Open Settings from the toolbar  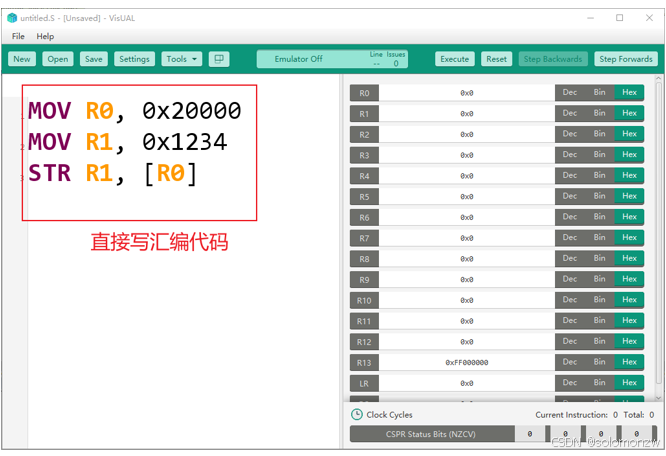(134, 59)
